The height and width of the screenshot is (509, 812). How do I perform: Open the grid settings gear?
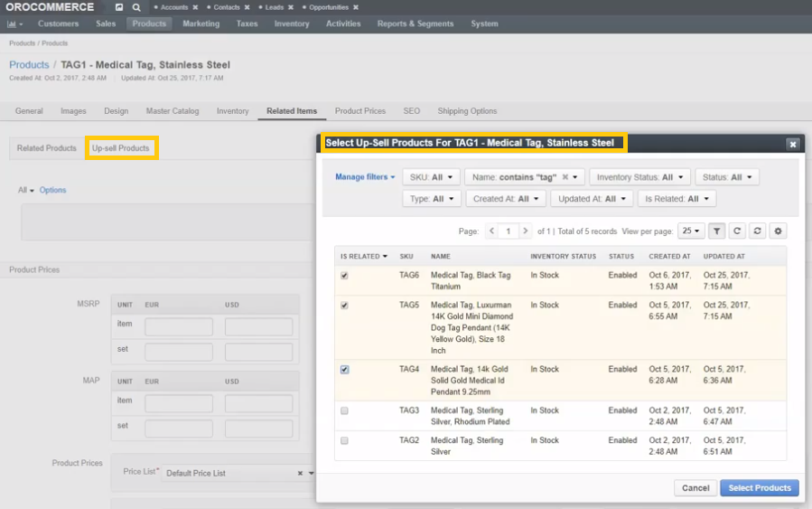click(x=778, y=231)
